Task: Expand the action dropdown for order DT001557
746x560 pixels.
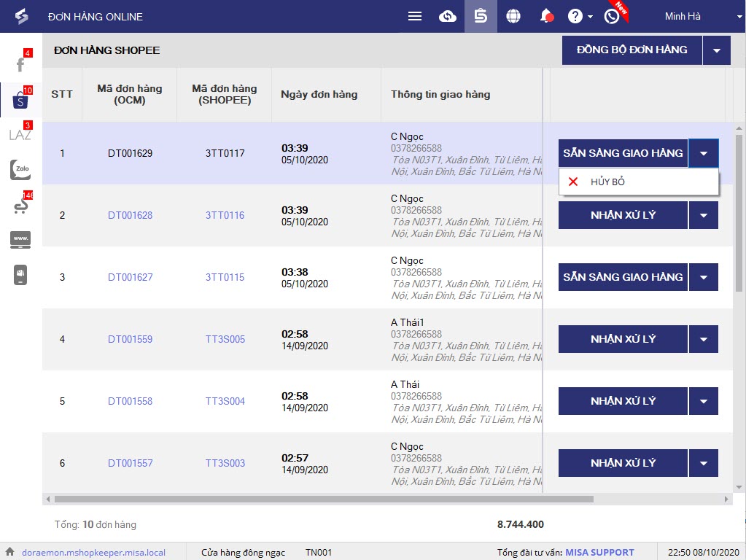Action: pos(704,463)
